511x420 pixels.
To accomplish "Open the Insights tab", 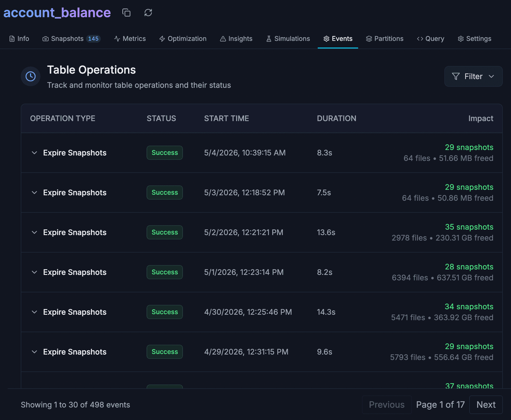I will click(x=236, y=39).
